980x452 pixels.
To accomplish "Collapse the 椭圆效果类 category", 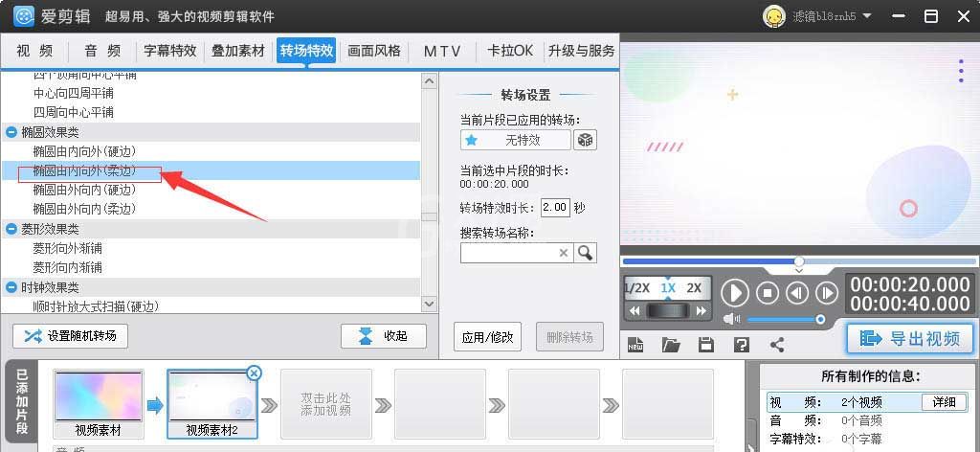I will pos(11,132).
